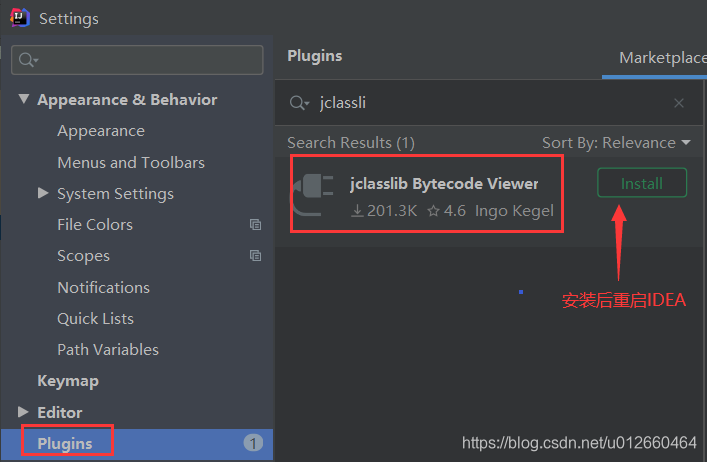Open Quick Lists settings

tap(96, 318)
